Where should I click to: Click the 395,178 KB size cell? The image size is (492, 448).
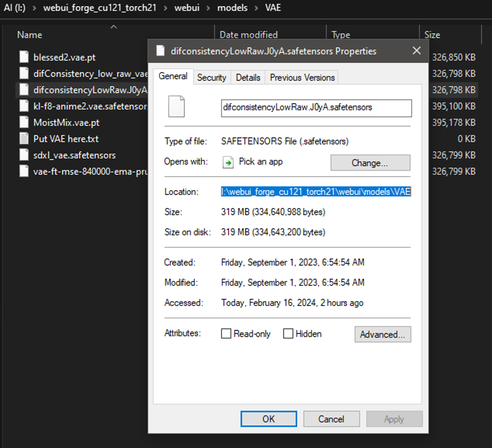click(x=454, y=122)
